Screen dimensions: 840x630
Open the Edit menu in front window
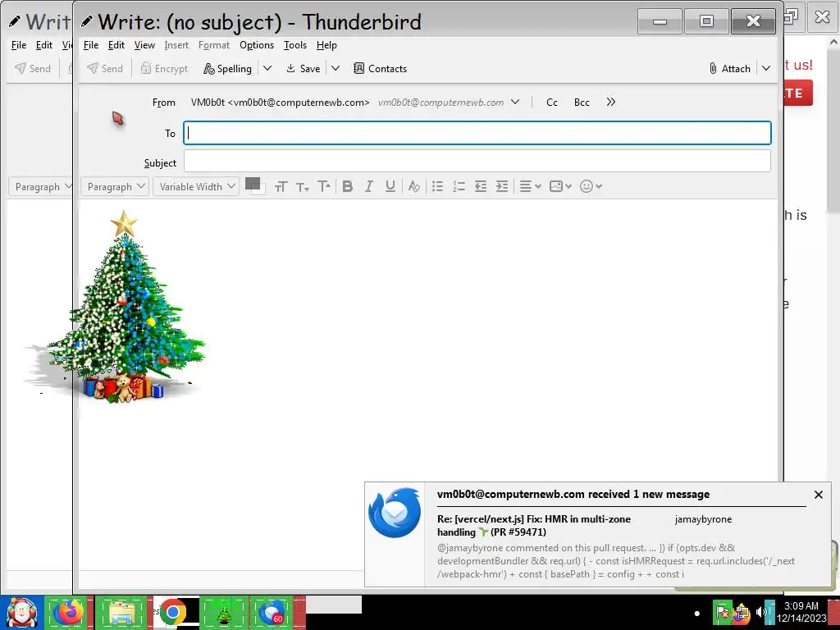tap(116, 45)
